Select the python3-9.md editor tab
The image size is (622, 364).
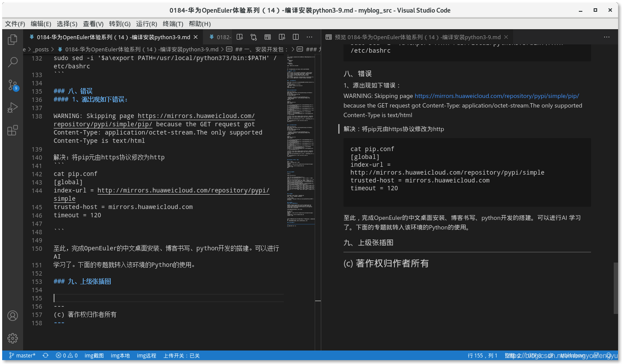pos(113,37)
